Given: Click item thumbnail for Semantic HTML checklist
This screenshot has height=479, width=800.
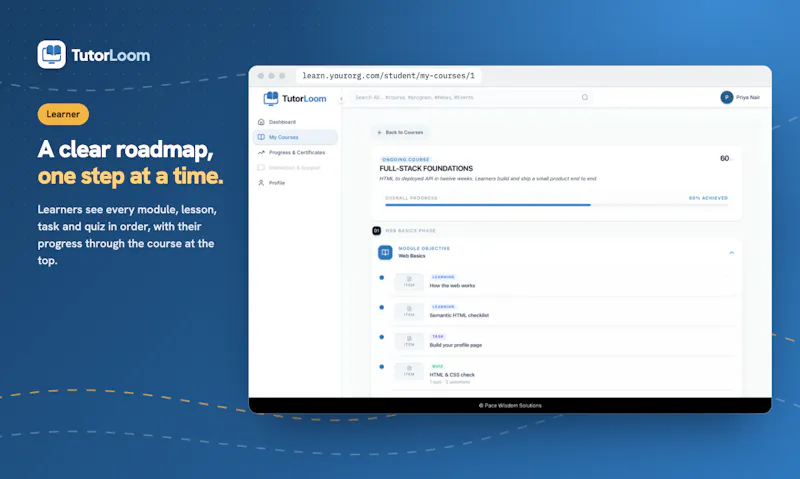Looking at the screenshot, I should tap(409, 311).
